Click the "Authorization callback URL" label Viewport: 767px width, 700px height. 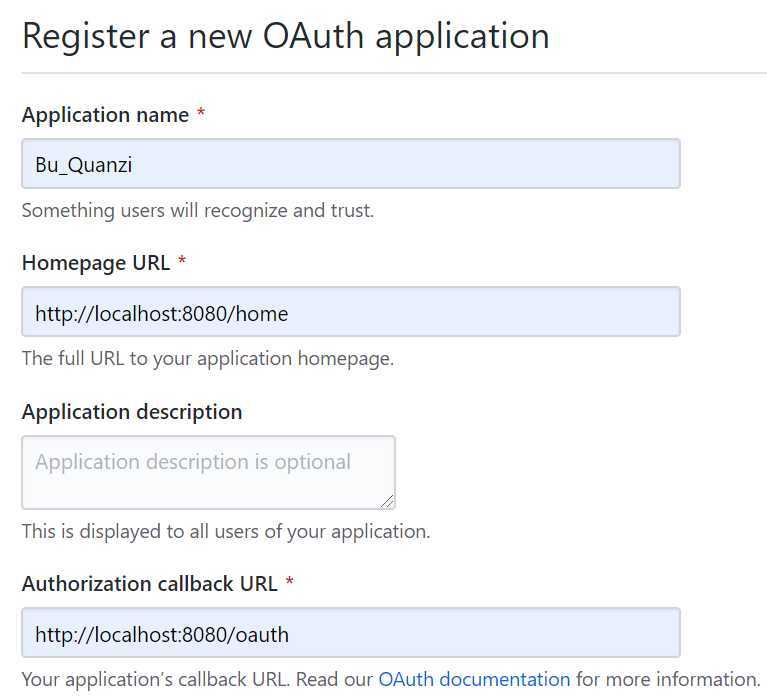click(x=150, y=583)
